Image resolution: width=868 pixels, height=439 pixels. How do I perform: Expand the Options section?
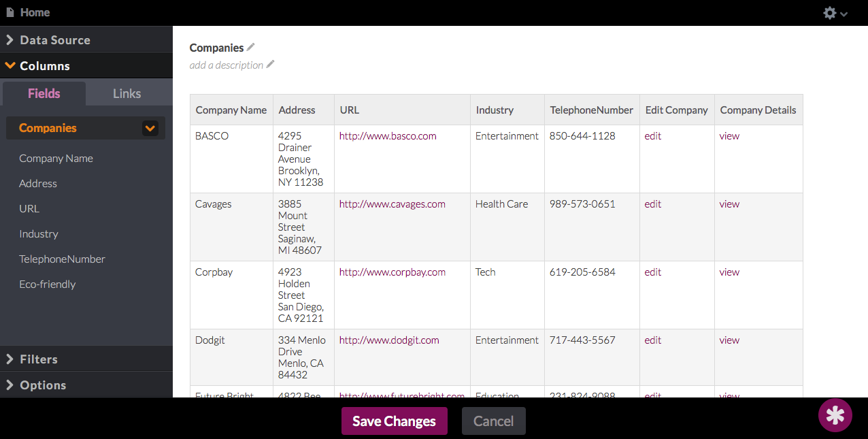(x=86, y=385)
